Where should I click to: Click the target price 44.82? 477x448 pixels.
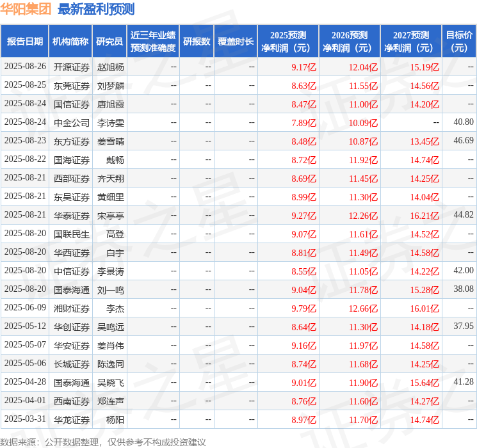click(464, 215)
